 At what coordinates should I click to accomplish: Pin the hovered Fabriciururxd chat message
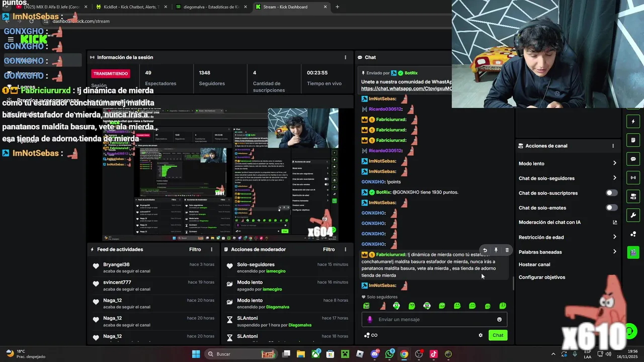pos(496,250)
